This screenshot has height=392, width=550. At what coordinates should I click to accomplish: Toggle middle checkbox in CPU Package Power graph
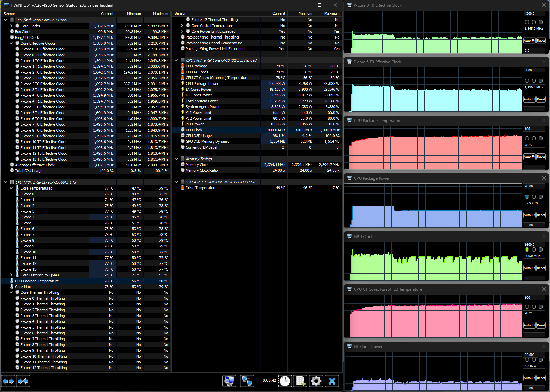(x=534, y=197)
